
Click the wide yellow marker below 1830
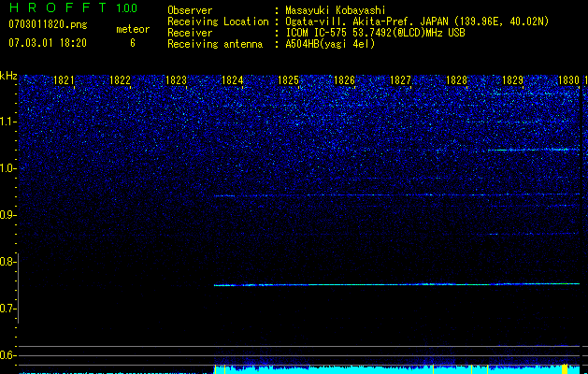[565, 368]
